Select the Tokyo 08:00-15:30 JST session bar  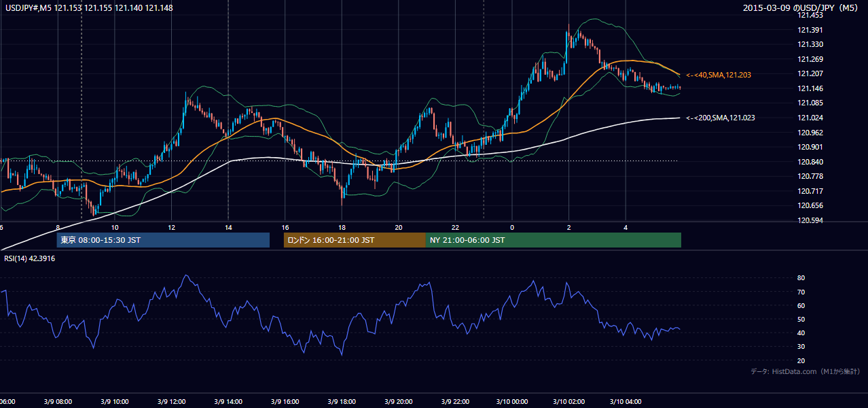point(163,240)
